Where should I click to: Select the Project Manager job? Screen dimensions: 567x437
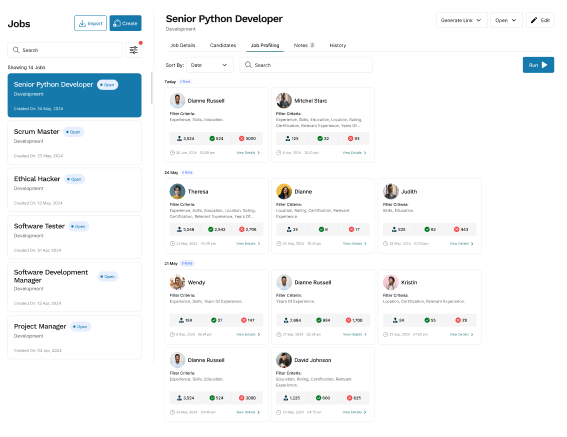[x=74, y=337]
